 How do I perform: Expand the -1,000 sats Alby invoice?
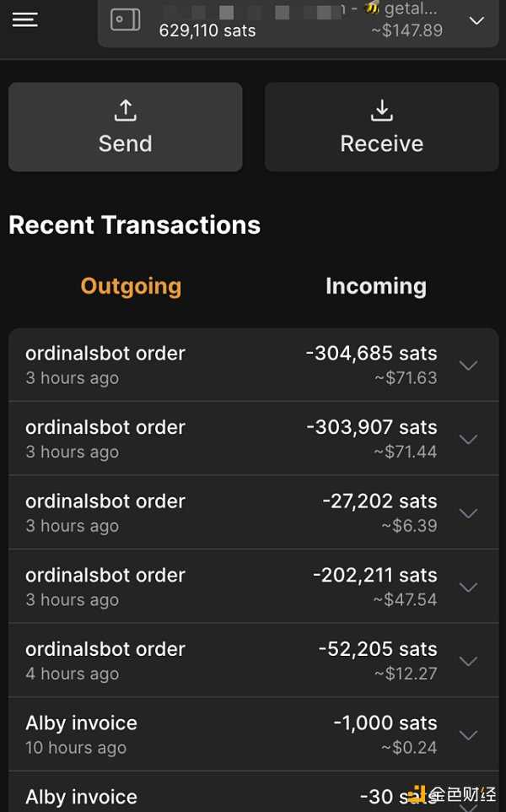coord(469,735)
